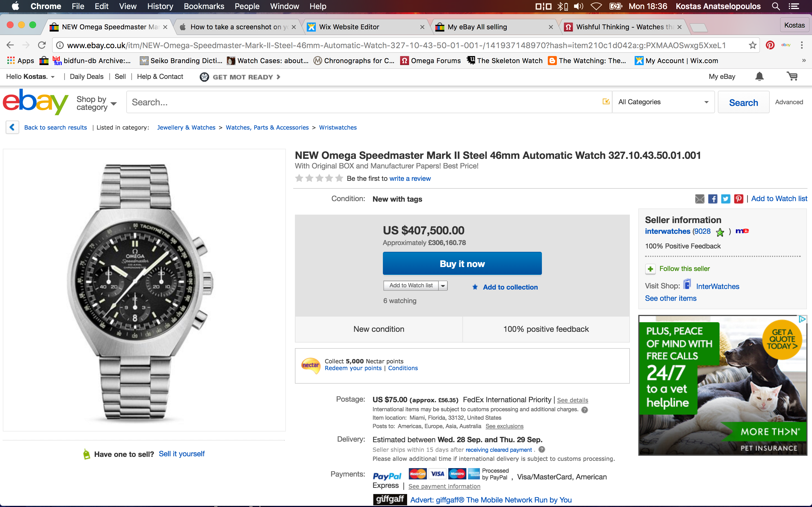Click the back arrow beside search results

[x=12, y=127]
